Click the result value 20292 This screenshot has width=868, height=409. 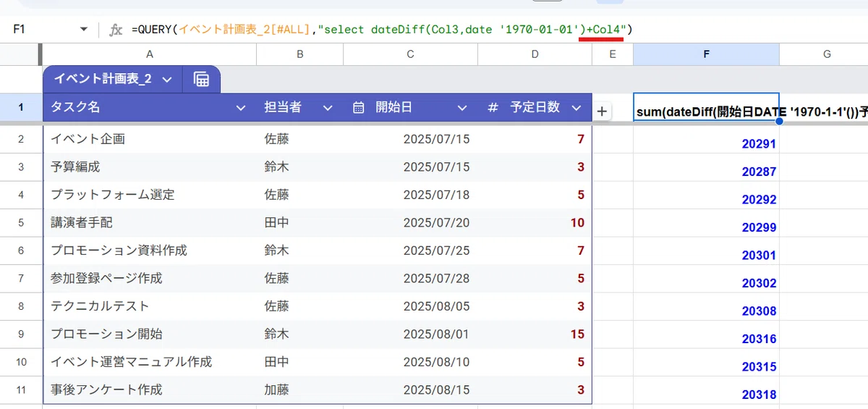(x=759, y=200)
